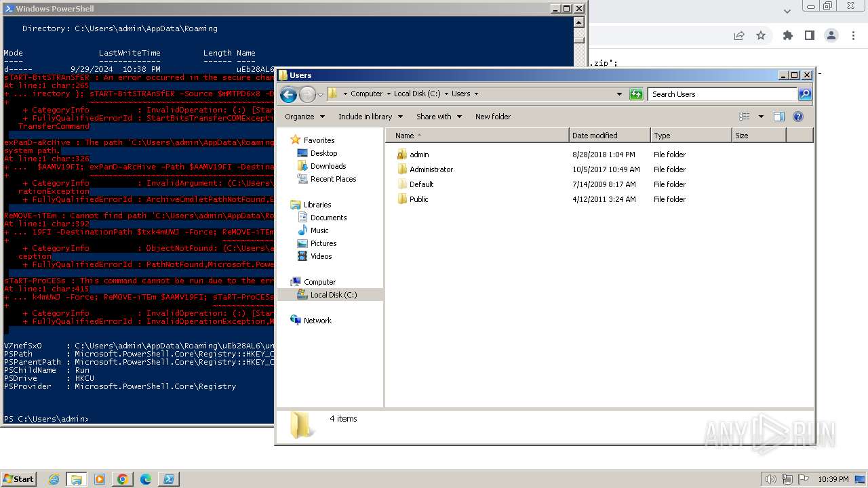This screenshot has height=488, width=868.
Task: Toggle Chrome side panel icon
Action: pyautogui.click(x=809, y=35)
